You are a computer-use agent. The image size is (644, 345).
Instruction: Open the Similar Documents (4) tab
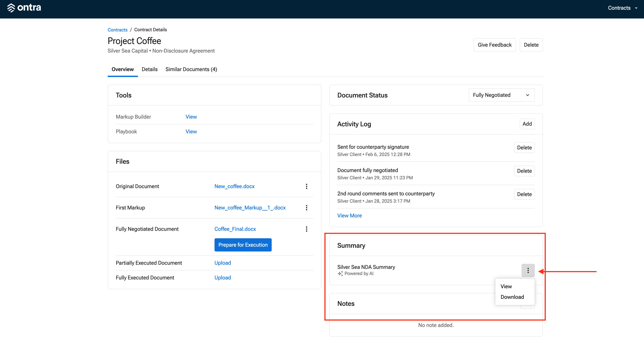[x=191, y=69]
